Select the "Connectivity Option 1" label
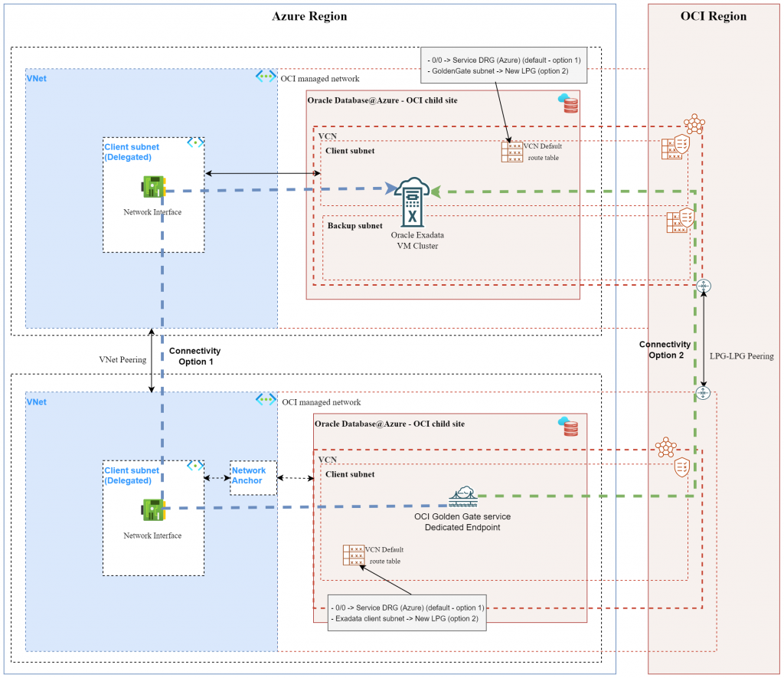This screenshot has width=784, height=678. (194, 355)
